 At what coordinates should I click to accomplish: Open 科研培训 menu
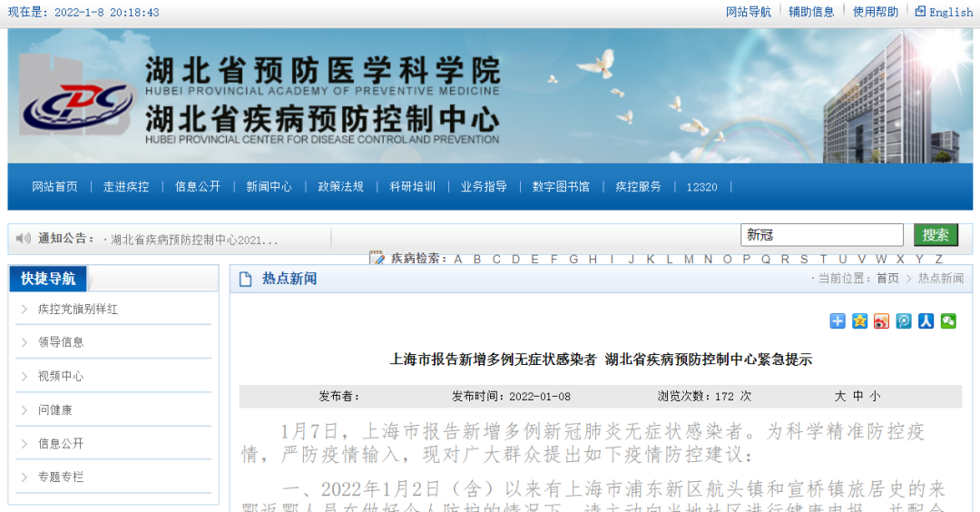(413, 187)
